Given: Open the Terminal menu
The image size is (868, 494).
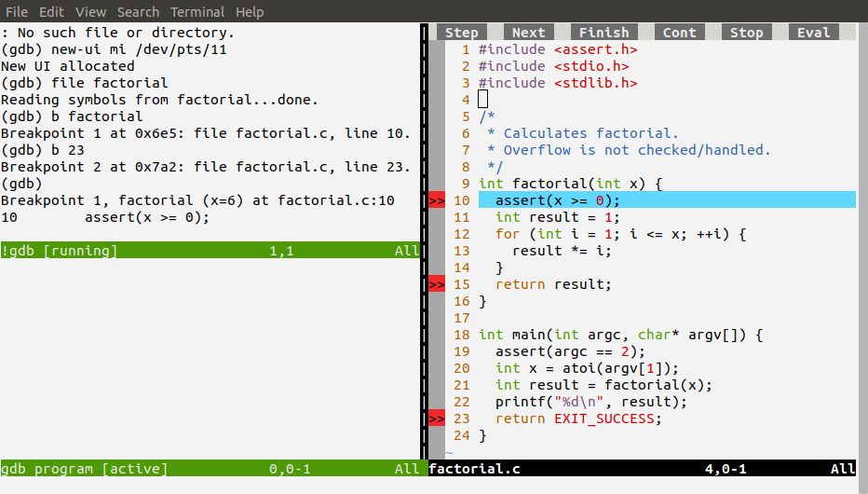Looking at the screenshot, I should [197, 11].
